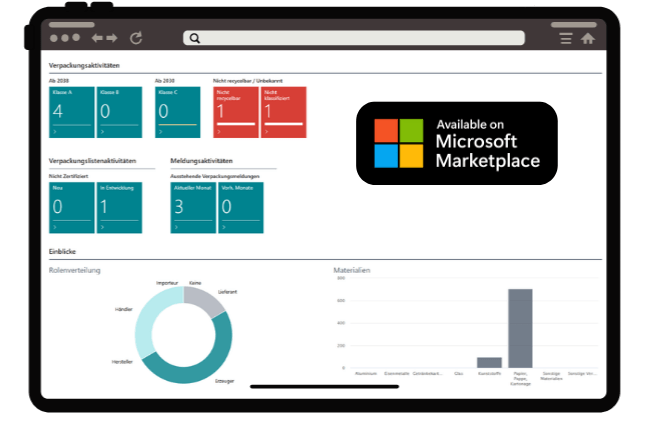The height and width of the screenshot is (421, 646).
Task: Open the Neu tile under Nicht Zertifiziert
Action: click(x=72, y=208)
